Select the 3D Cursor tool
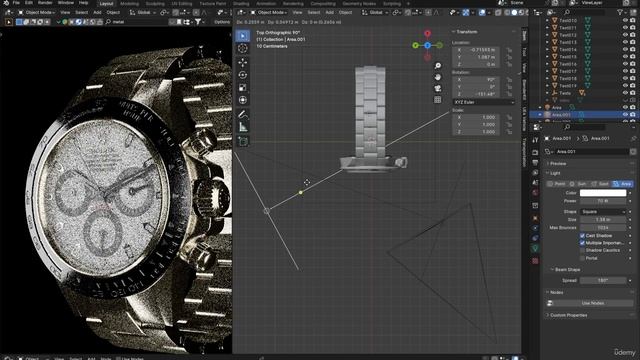The width and height of the screenshot is (640, 360). pos(242,48)
